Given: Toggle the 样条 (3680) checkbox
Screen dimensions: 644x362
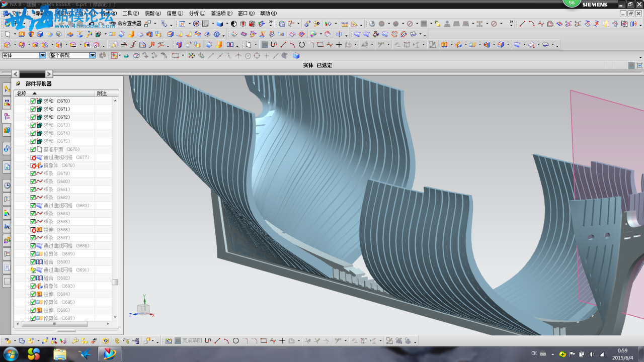Looking at the screenshot, I should pos(33,182).
